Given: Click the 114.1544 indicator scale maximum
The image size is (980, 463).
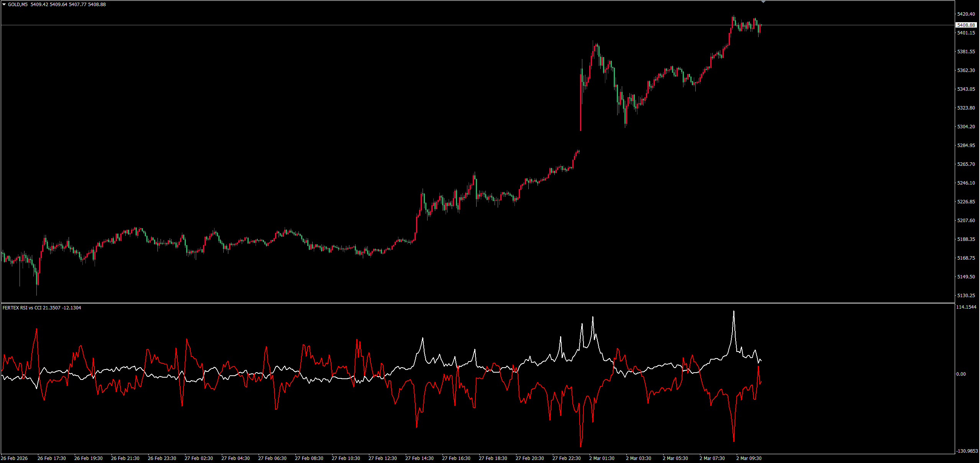Looking at the screenshot, I should tap(966, 307).
